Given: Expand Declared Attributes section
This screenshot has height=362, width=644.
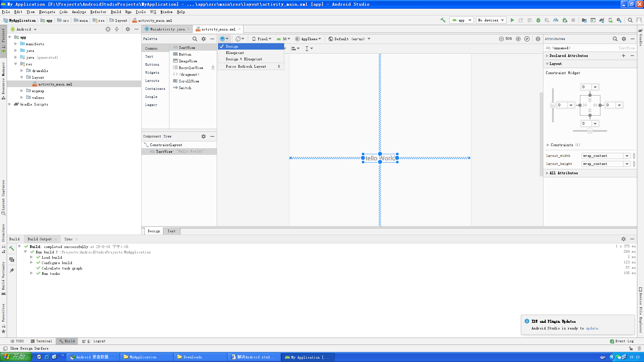Looking at the screenshot, I should pos(547,56).
